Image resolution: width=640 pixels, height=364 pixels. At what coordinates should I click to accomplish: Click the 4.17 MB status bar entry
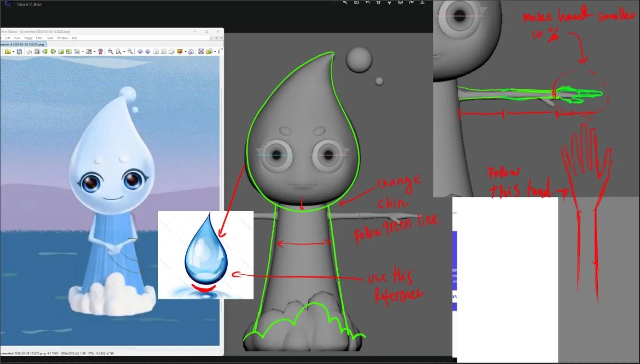coord(53,353)
